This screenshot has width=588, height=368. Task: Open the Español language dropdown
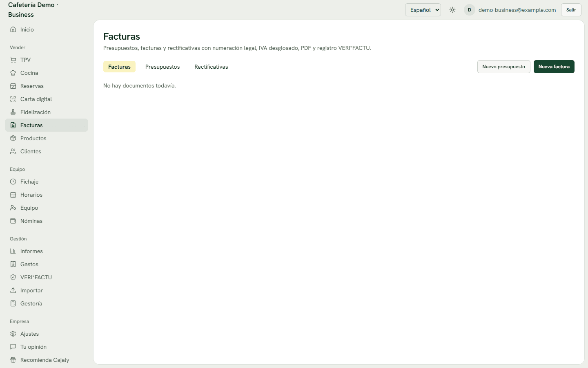click(x=423, y=10)
